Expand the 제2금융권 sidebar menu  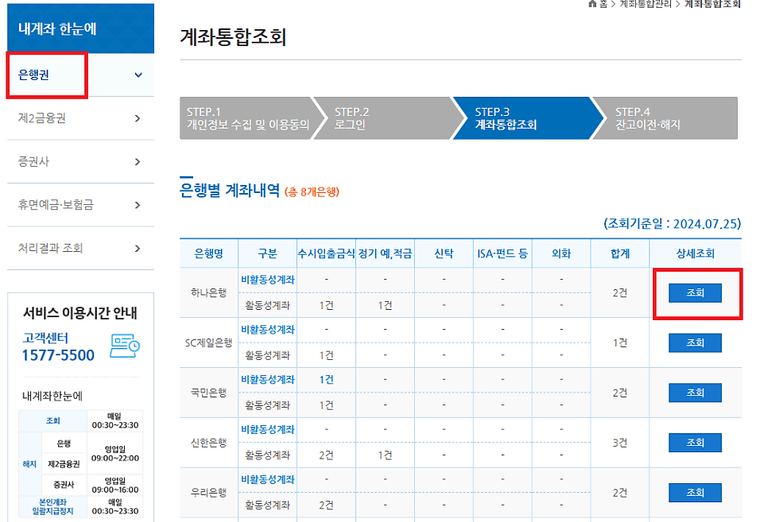(138, 119)
